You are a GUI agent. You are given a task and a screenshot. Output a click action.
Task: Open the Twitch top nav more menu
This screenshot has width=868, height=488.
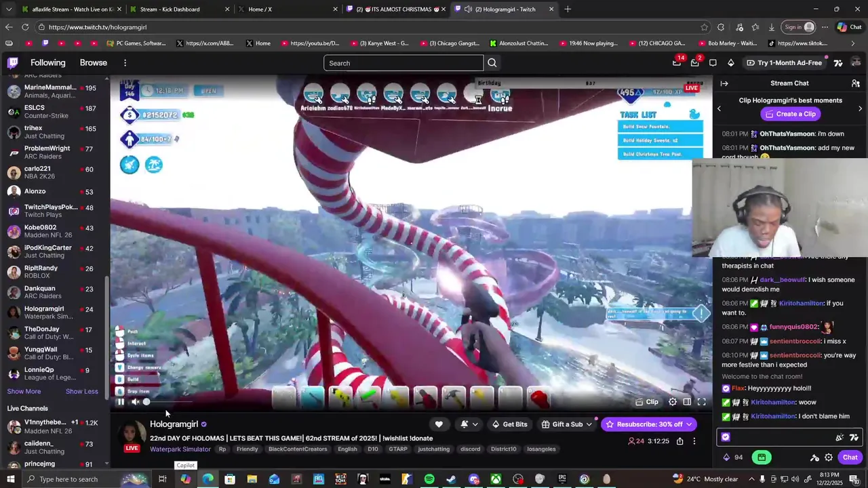pos(125,63)
